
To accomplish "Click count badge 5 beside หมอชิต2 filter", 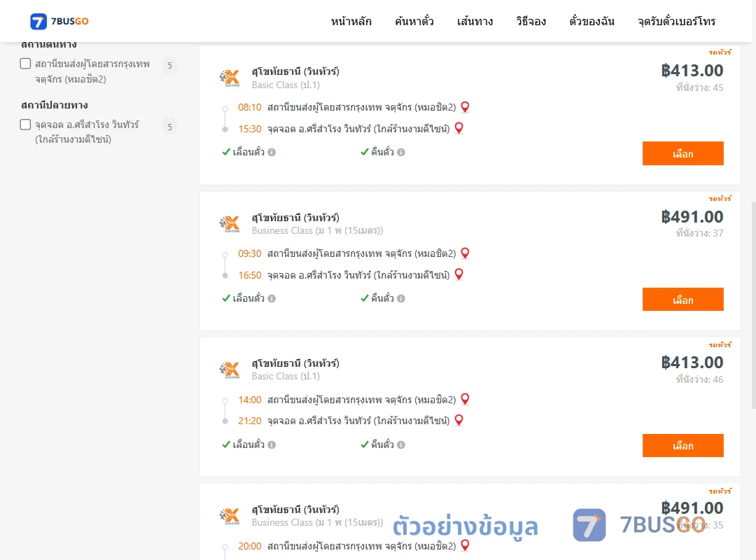I will (x=169, y=65).
